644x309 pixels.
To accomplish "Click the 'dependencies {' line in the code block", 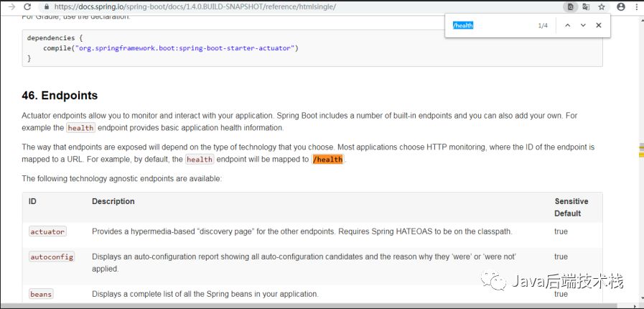I will pyautogui.click(x=55, y=38).
